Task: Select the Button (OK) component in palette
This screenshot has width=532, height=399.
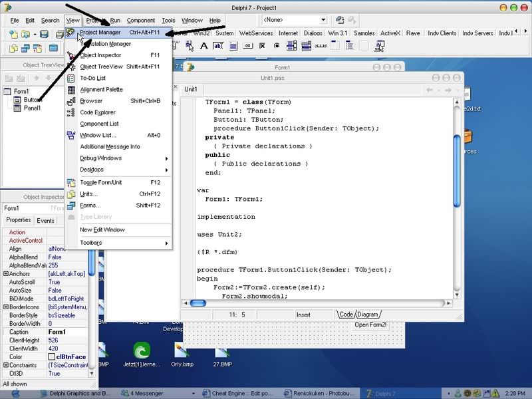Action: 247,46
